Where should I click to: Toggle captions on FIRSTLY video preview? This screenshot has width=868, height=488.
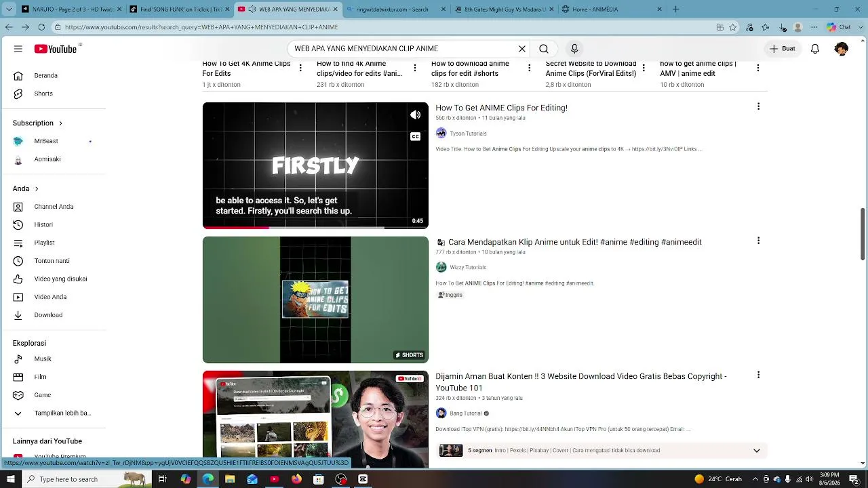click(415, 136)
